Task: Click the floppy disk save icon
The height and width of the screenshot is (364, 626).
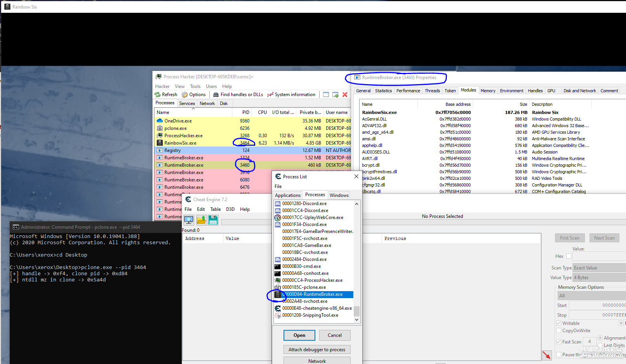Action: pyautogui.click(x=213, y=220)
